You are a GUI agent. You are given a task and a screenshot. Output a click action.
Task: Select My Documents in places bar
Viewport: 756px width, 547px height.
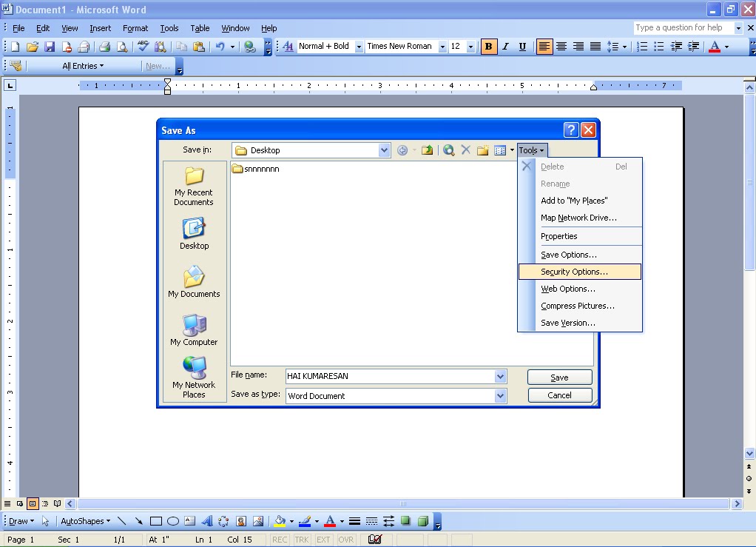pyautogui.click(x=194, y=282)
